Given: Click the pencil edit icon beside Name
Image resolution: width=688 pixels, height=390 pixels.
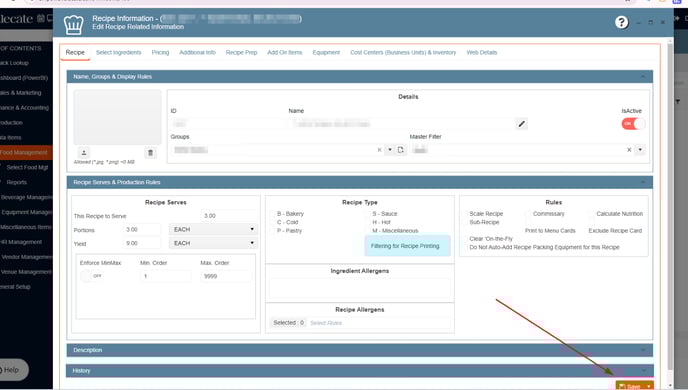Looking at the screenshot, I should pos(521,124).
